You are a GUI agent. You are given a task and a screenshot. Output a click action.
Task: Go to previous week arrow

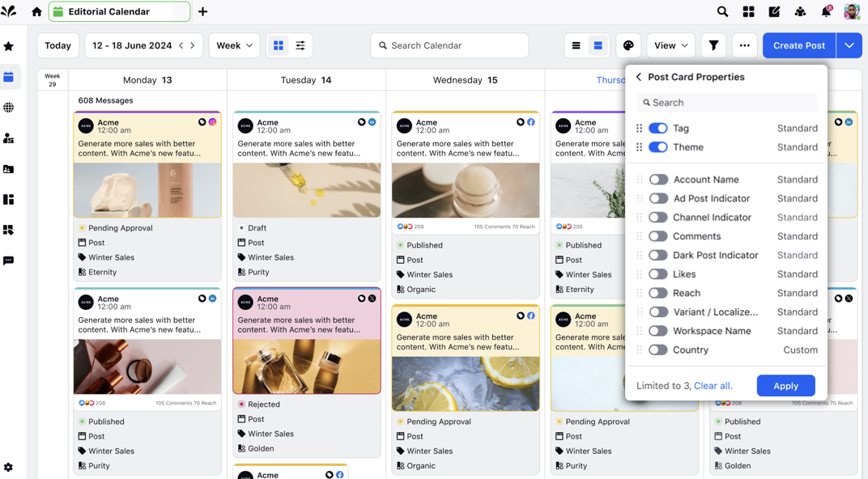pos(181,45)
